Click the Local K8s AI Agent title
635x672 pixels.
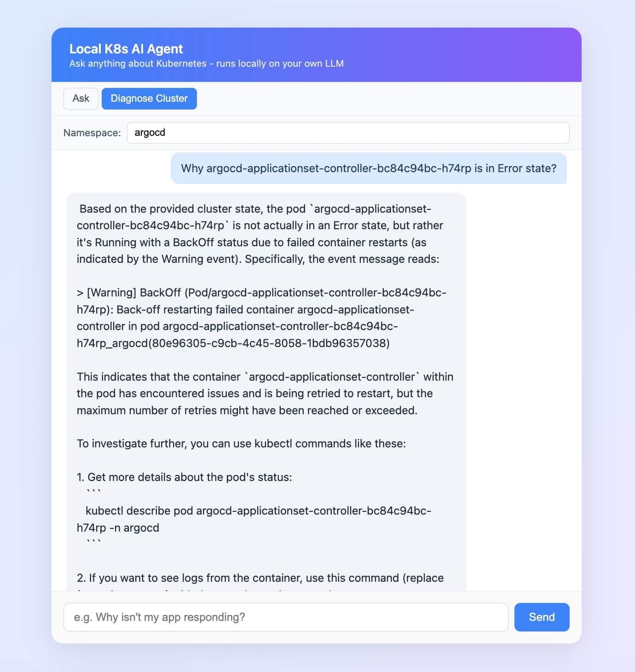[x=126, y=49]
